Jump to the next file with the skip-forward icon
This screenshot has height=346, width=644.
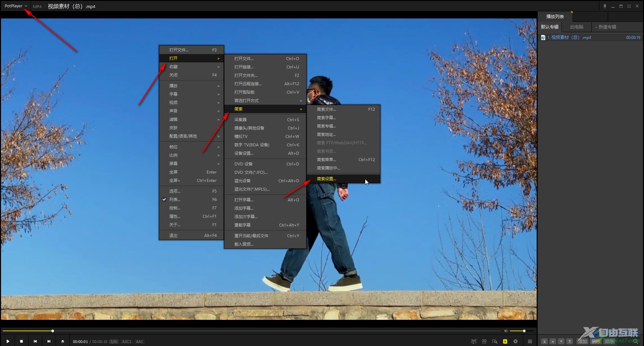pos(49,341)
